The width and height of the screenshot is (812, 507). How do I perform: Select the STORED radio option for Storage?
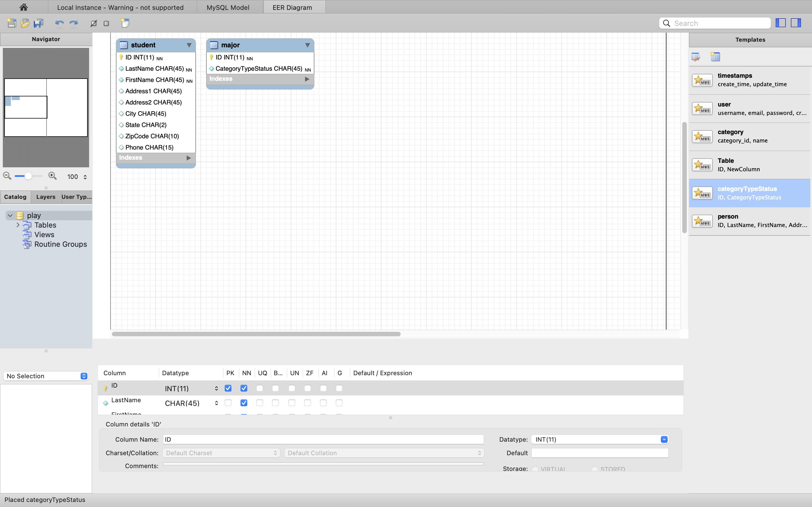click(x=595, y=468)
